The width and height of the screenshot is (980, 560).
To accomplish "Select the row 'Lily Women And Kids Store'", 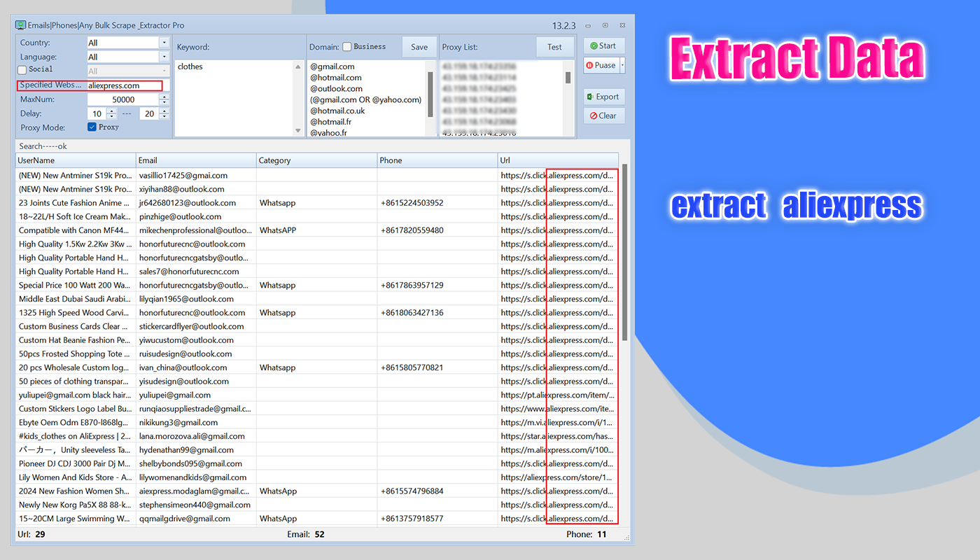I will (317, 477).
